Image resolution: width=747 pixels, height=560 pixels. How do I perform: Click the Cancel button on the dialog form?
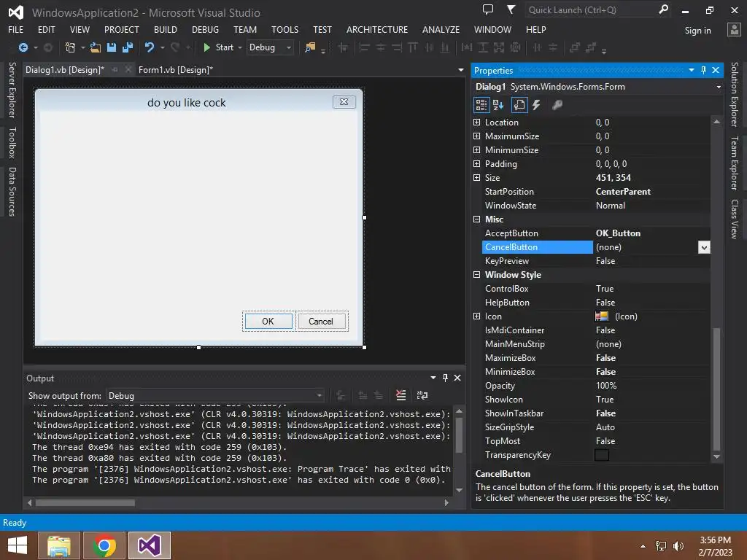[321, 321]
